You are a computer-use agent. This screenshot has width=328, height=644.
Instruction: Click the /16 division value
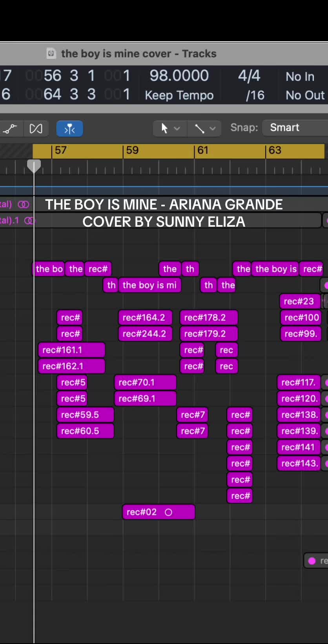pyautogui.click(x=255, y=95)
